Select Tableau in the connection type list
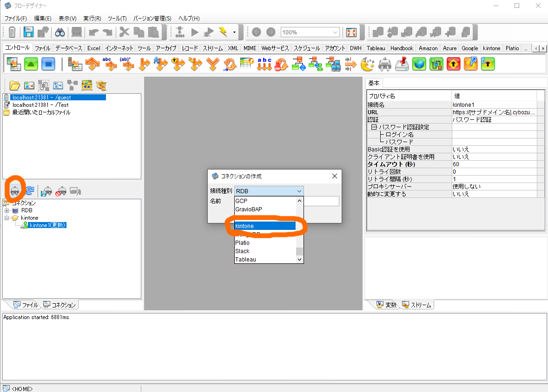Screen dimensions: 548x392 coord(265,260)
